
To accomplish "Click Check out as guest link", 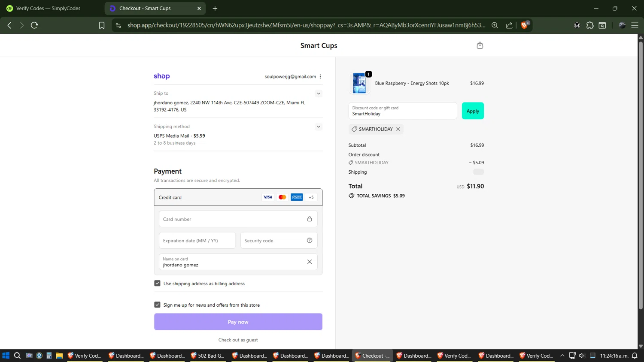I will [238, 340].
